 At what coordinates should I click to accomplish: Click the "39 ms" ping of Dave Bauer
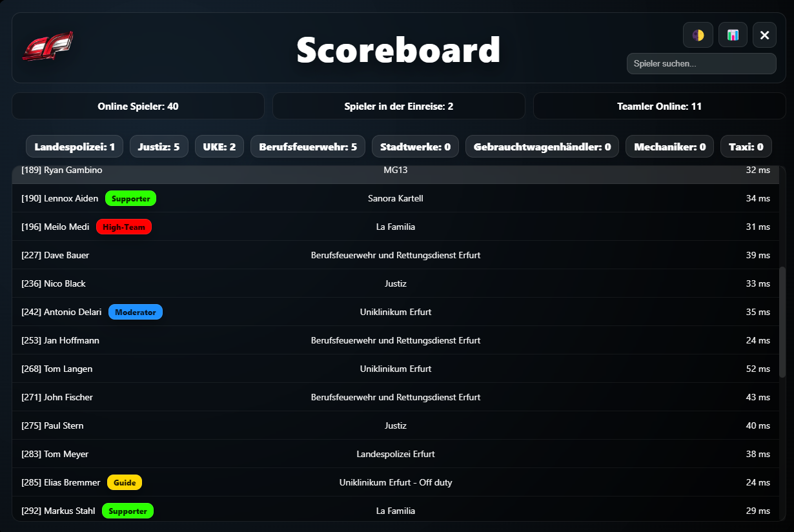758,255
